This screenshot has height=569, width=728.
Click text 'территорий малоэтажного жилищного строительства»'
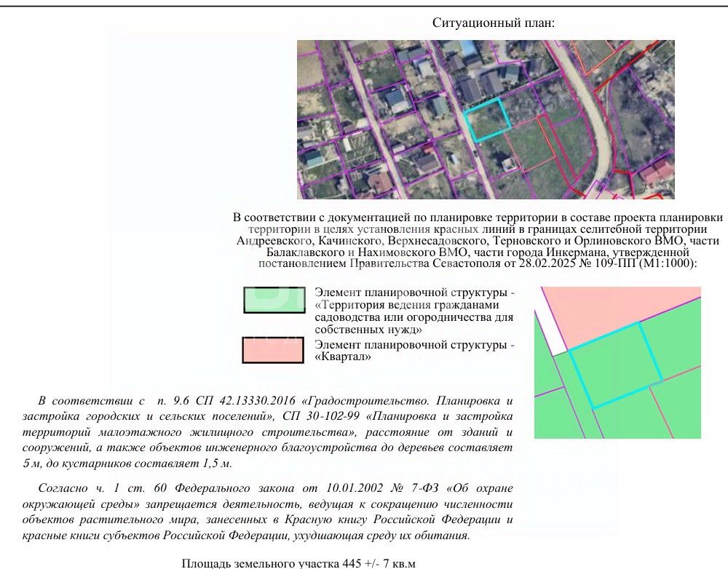tap(190, 432)
